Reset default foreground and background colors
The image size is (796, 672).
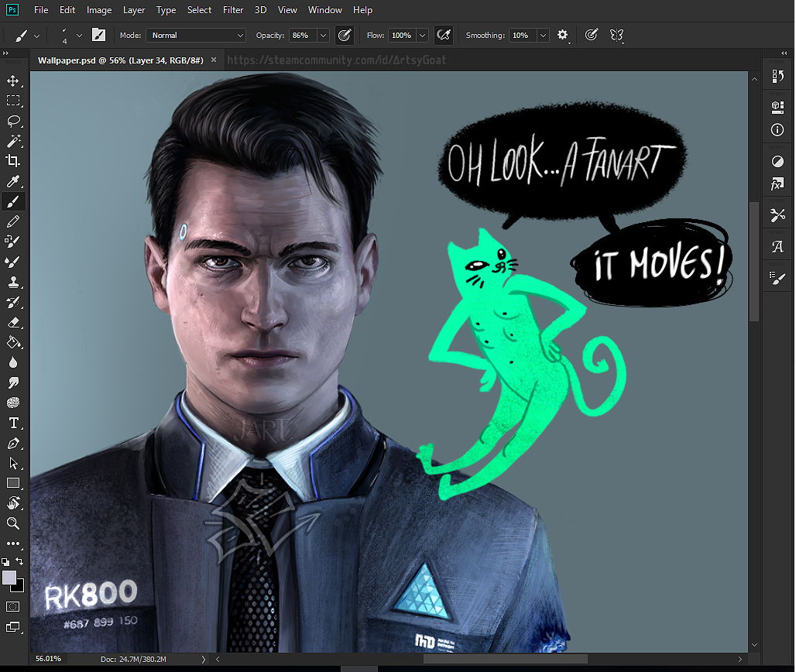(x=5, y=562)
